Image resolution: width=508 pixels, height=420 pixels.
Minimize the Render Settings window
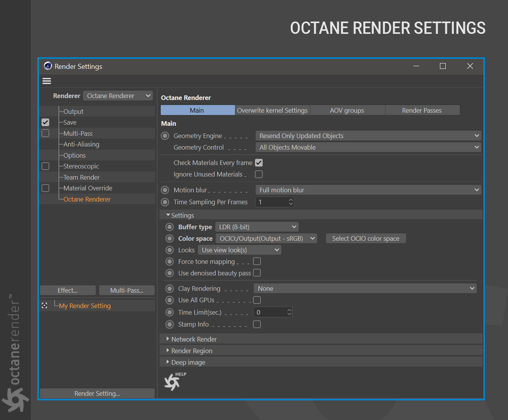416,66
